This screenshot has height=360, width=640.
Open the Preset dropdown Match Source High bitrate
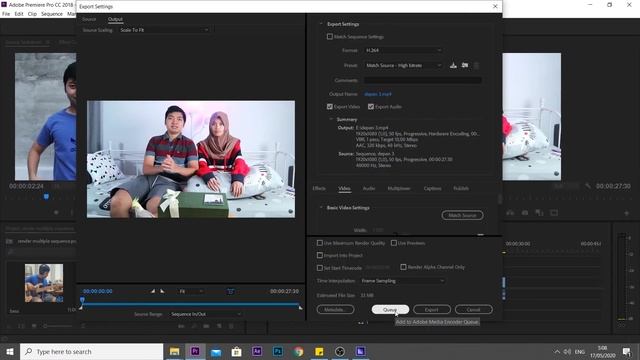pos(403,65)
